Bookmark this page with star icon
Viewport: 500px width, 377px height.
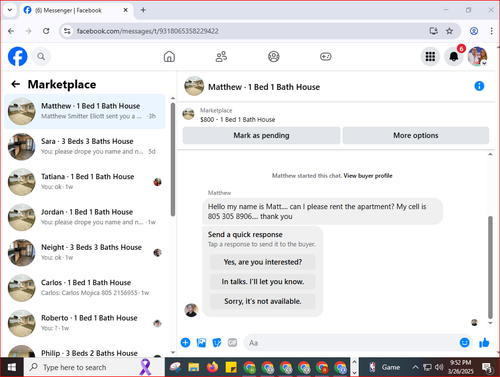coord(449,31)
